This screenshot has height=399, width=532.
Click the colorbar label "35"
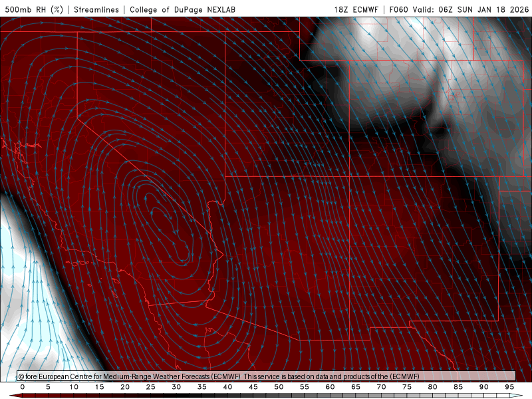pos(202,387)
